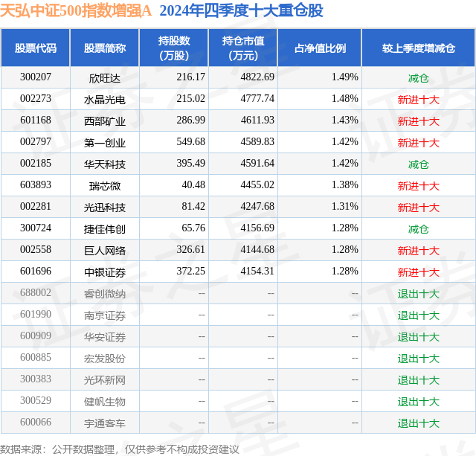Click stock code 002797
476x456 pixels.
[36, 141]
